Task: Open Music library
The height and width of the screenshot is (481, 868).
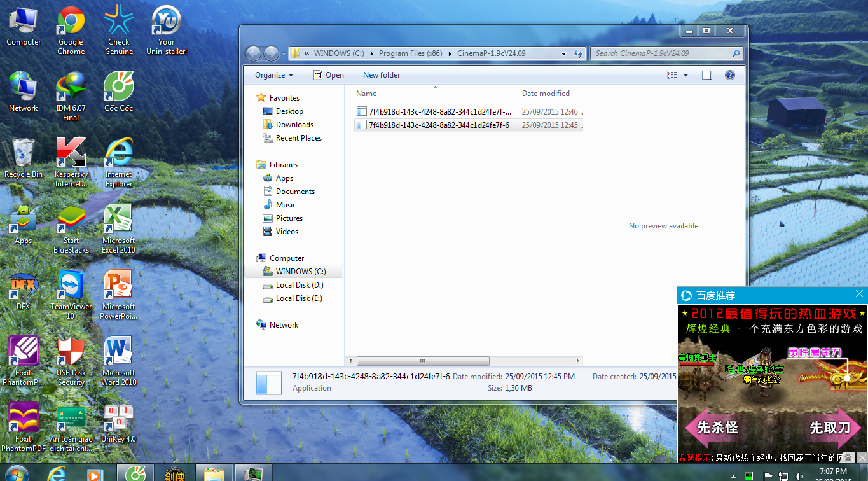Action: pyautogui.click(x=286, y=205)
